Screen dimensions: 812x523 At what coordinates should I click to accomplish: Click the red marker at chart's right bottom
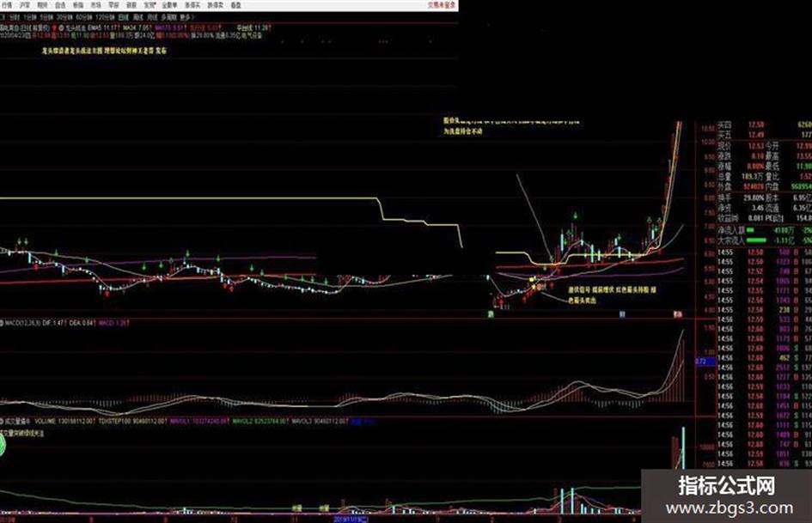pos(678,313)
